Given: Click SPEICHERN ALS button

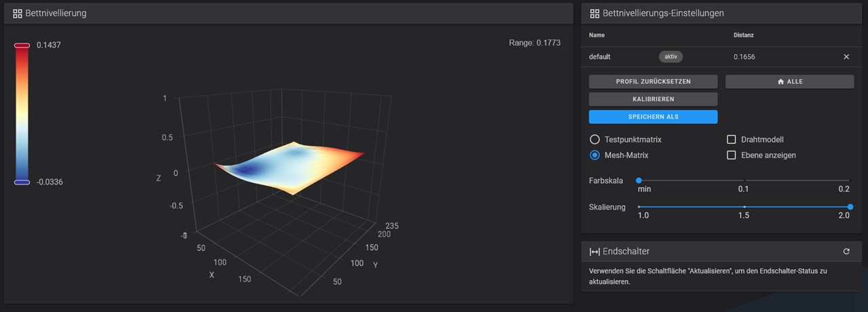Looking at the screenshot, I should (x=653, y=117).
